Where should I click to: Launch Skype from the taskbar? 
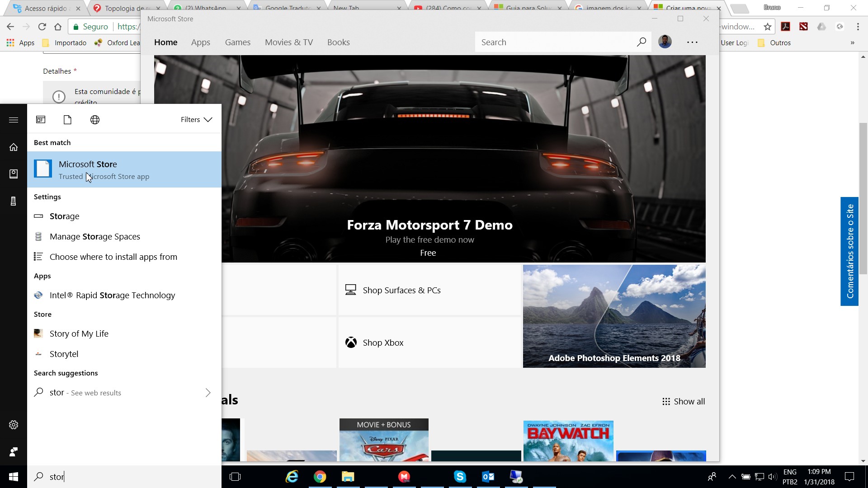460,477
